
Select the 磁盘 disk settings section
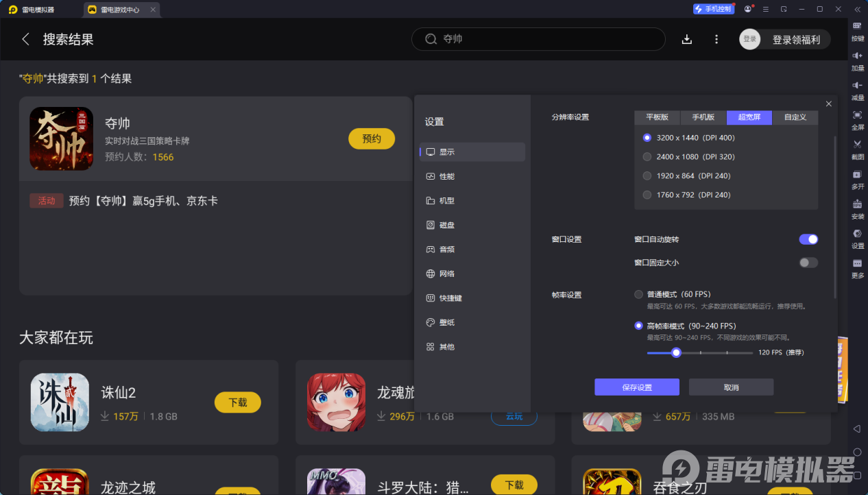coord(472,225)
